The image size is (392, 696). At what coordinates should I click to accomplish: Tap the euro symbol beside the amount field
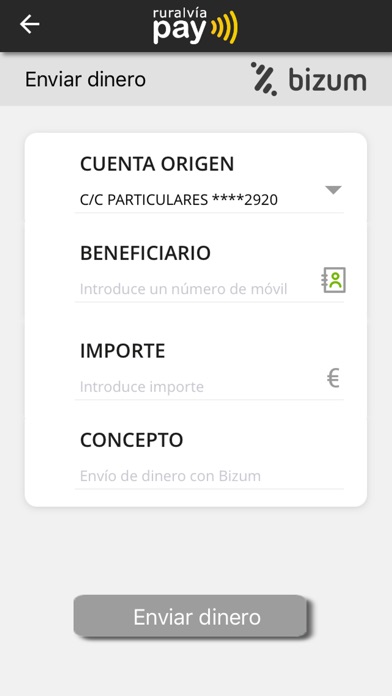333,379
